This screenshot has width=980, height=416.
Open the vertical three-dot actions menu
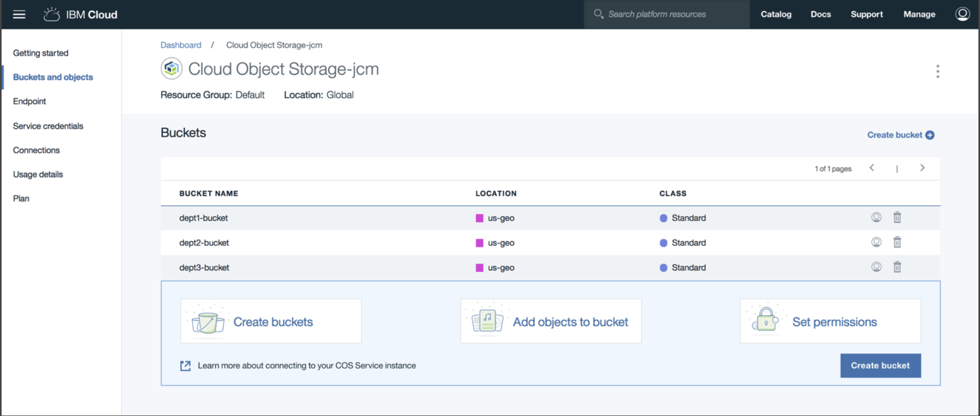click(937, 71)
